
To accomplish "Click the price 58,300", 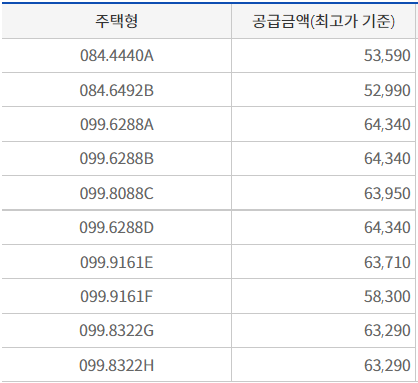I will (387, 296).
